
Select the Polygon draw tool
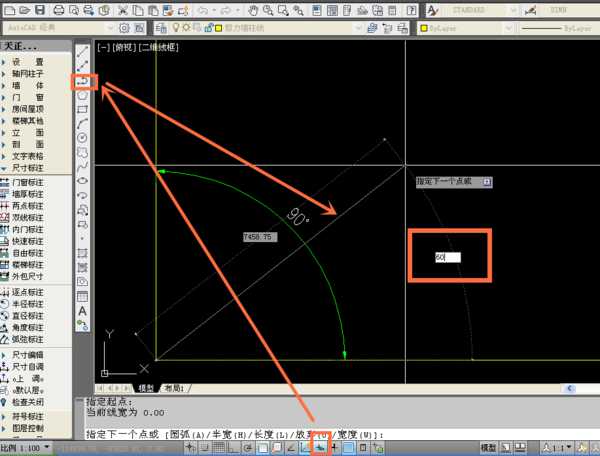tap(83, 95)
